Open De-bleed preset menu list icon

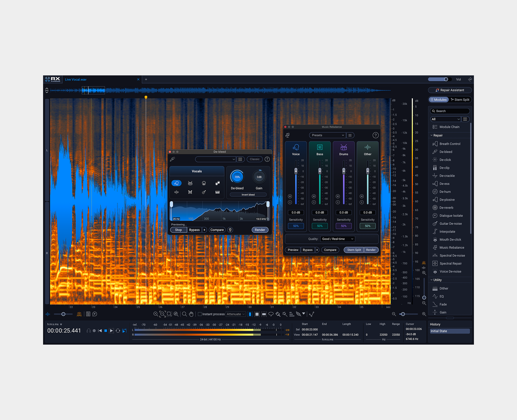point(240,159)
